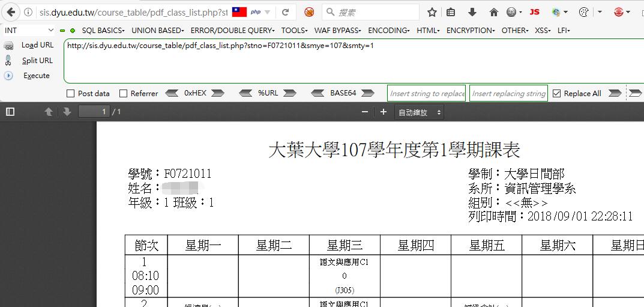Image resolution: width=644 pixels, height=307 pixels.
Task: Click the HackBar green minus icon
Action: click(x=62, y=31)
